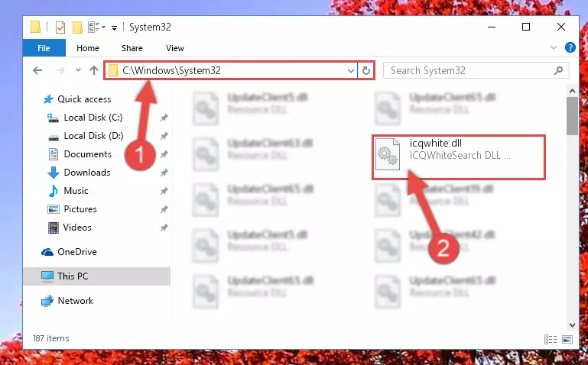Click pin icon next to Music
Screen dimensions: 588x365
pyautogui.click(x=164, y=191)
